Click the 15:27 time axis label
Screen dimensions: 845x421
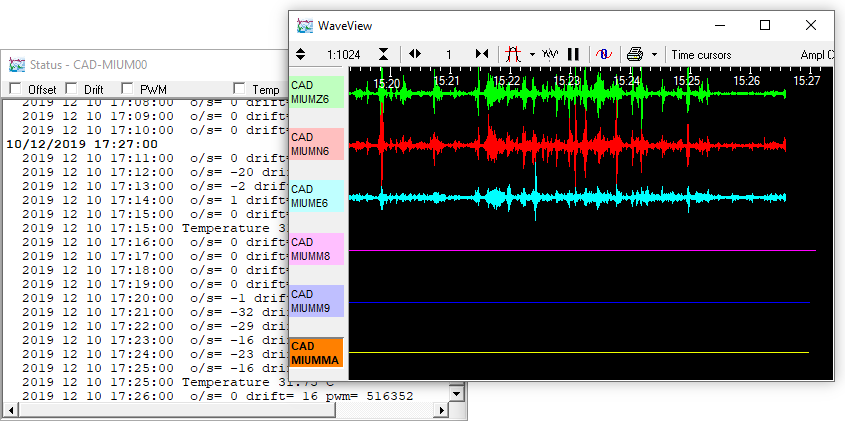pos(806,81)
